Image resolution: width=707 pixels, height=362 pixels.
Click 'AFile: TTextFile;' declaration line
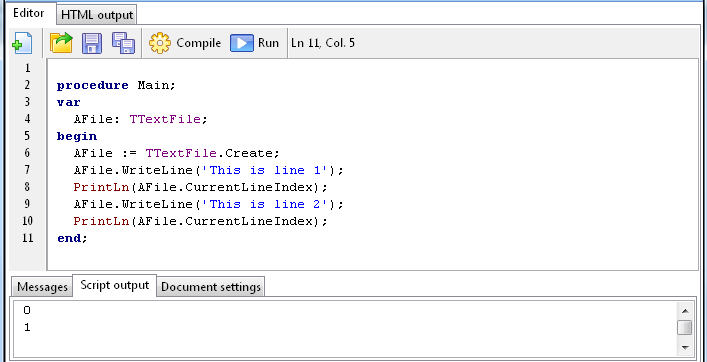140,119
